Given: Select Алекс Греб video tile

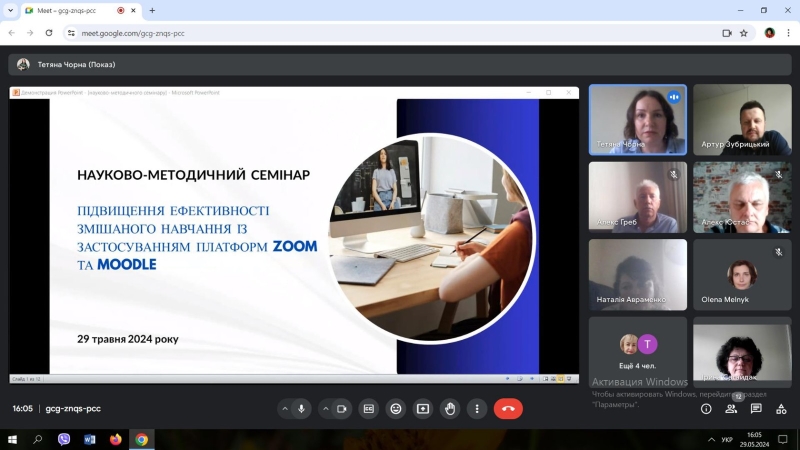Looking at the screenshot, I should pyautogui.click(x=638, y=197).
